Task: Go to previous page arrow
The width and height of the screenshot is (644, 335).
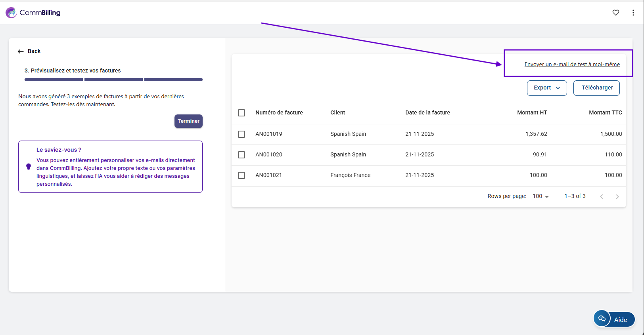Action: 601,196
